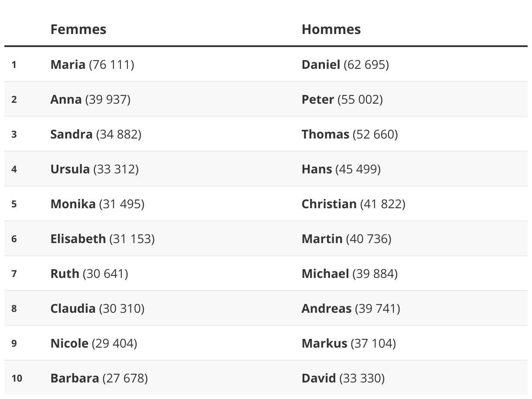Select Nicole in row 9
This screenshot has width=532, height=399.
click(69, 343)
